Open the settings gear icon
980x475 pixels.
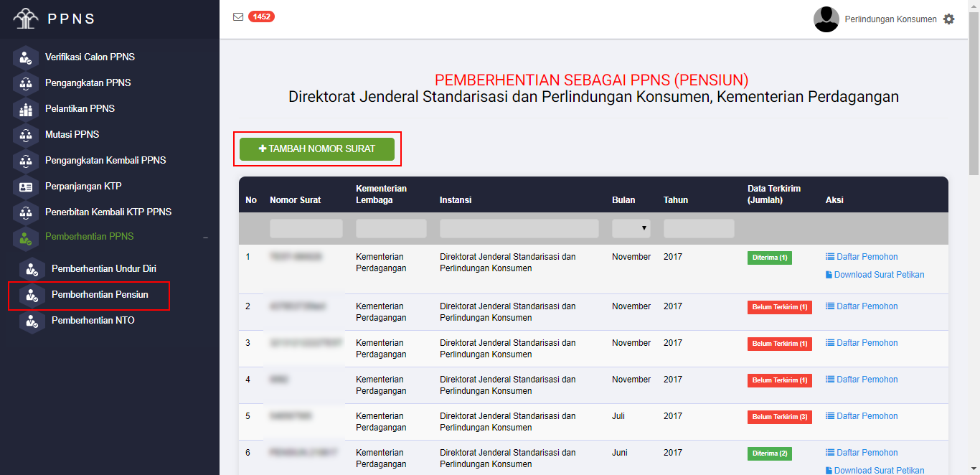[x=949, y=19]
